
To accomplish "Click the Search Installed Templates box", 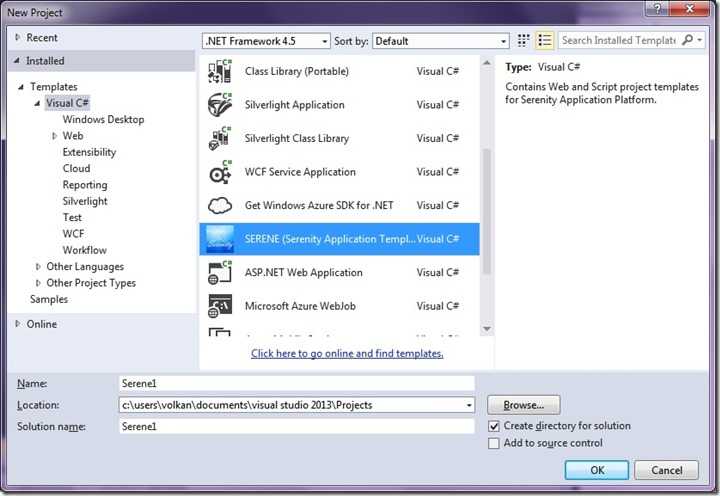I will 619,40.
